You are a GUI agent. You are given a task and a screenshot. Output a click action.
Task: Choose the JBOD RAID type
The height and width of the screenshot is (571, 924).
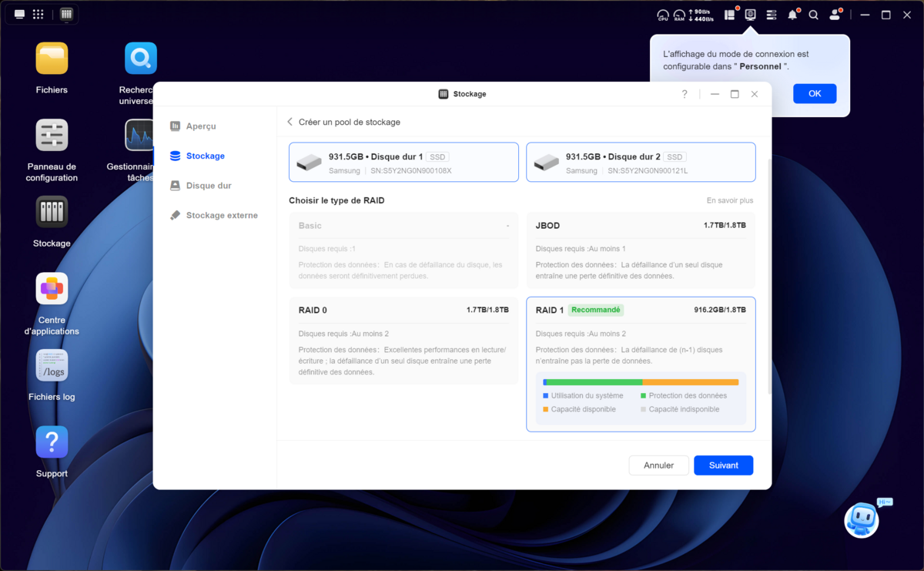pos(641,250)
